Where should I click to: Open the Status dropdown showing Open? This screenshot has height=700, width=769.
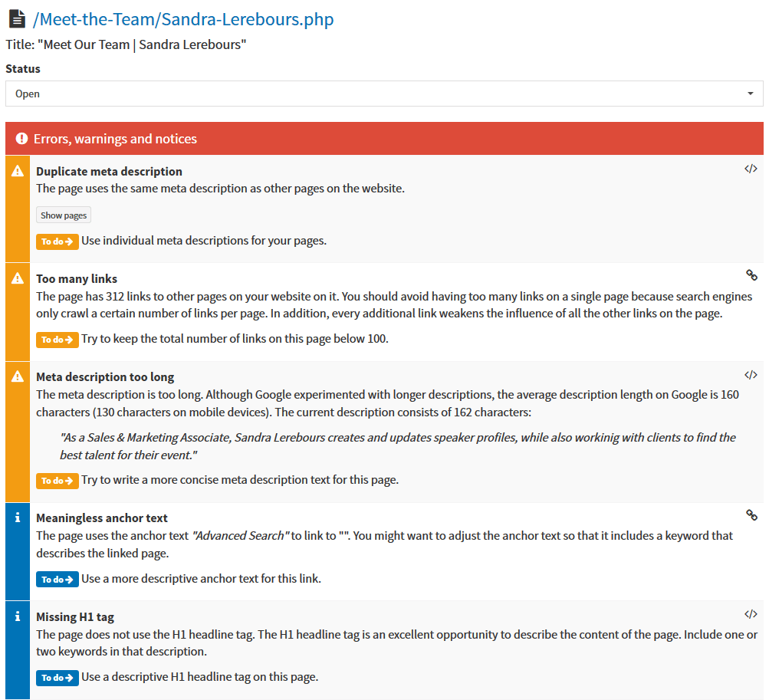[383, 94]
